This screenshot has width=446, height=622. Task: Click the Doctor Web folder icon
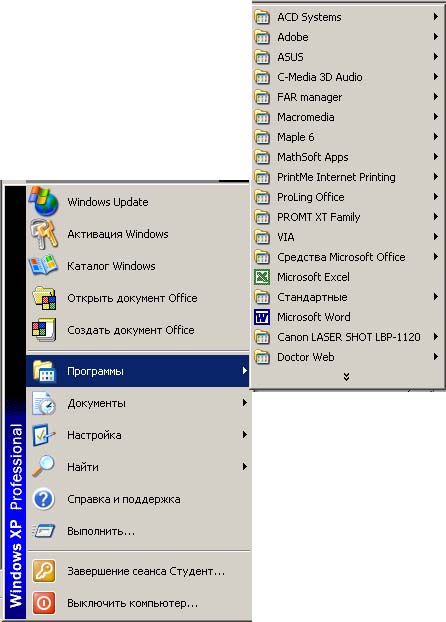tap(262, 357)
